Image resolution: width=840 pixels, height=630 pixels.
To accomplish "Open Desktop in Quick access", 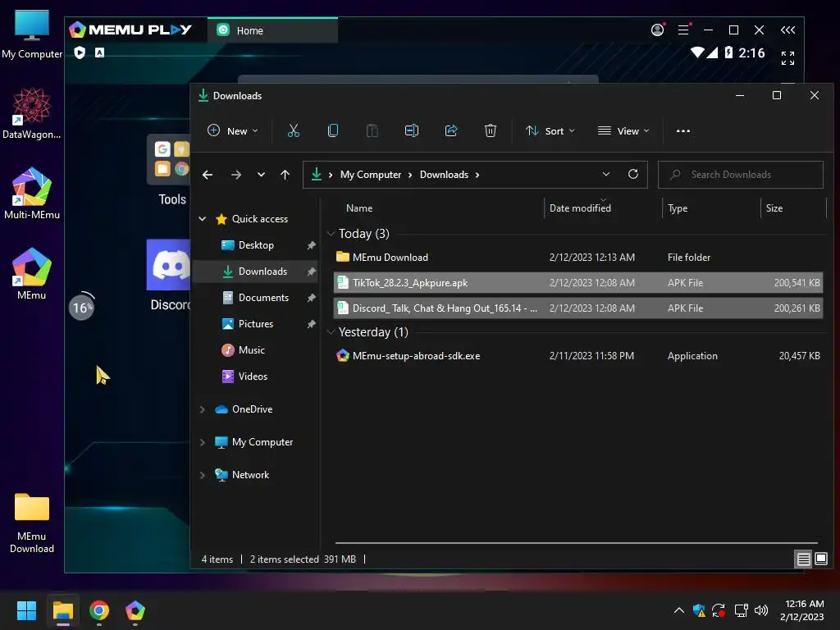I will [x=256, y=244].
